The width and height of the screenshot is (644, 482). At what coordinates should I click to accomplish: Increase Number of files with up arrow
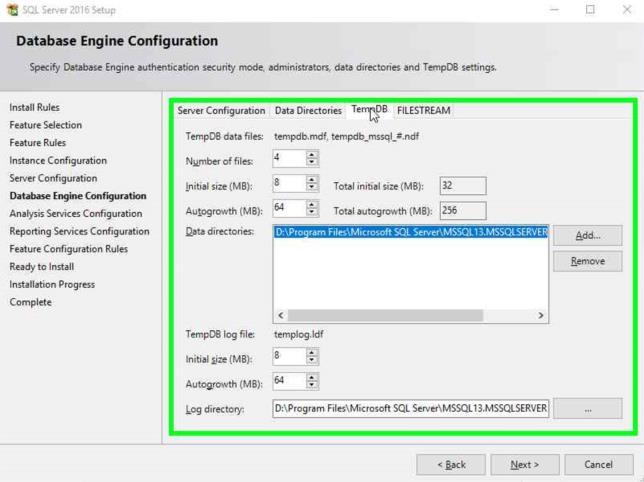point(312,155)
